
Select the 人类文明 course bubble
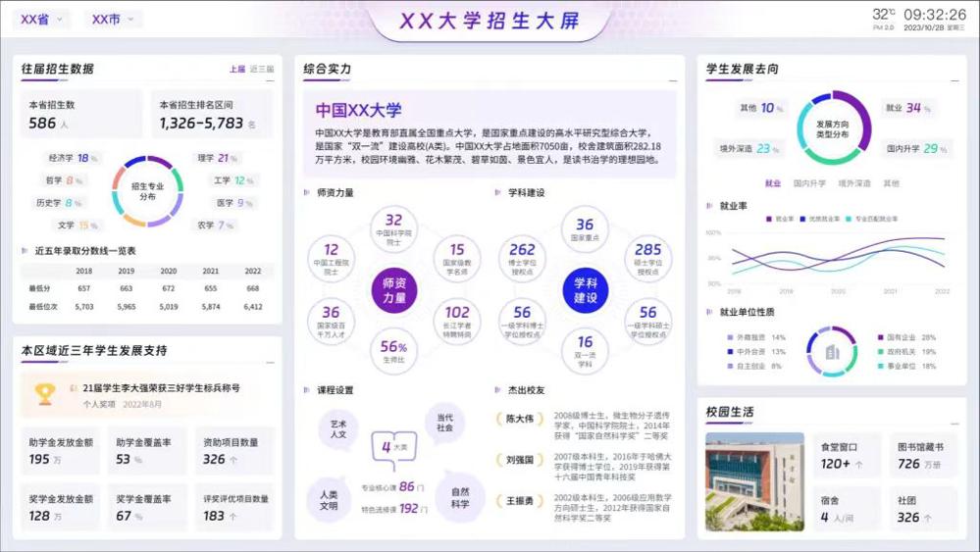click(329, 501)
